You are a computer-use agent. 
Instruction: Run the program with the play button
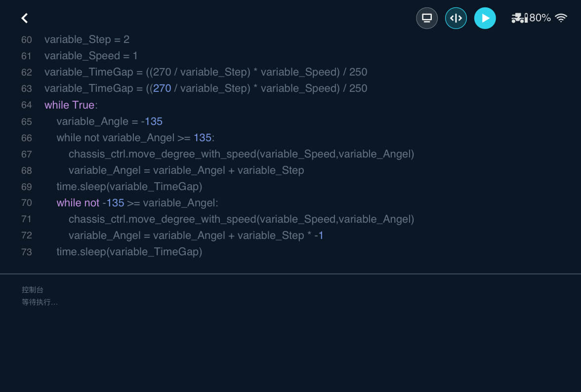(x=485, y=18)
